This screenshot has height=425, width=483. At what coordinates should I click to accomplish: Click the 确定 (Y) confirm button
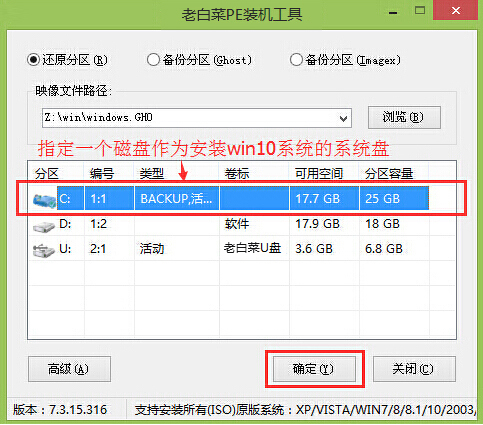[314, 369]
